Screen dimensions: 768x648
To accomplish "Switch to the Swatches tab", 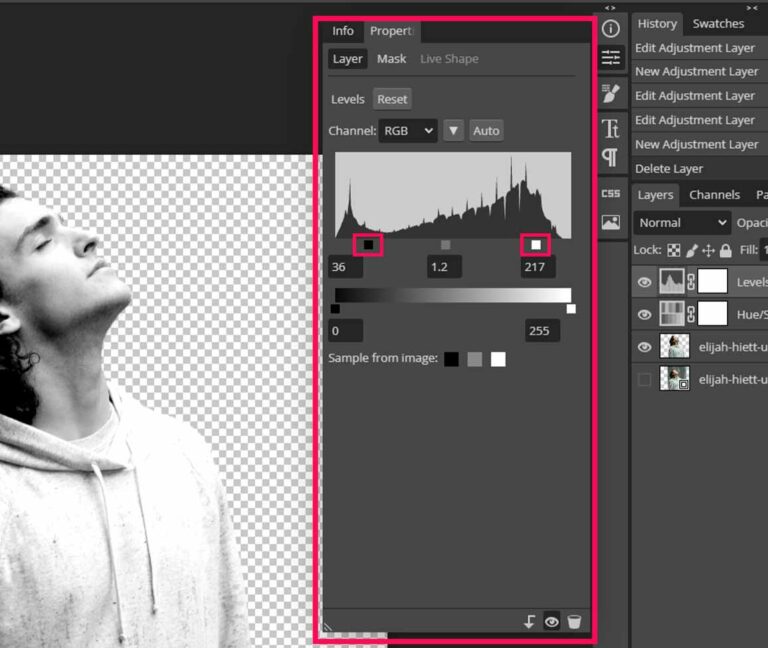I will [x=718, y=24].
